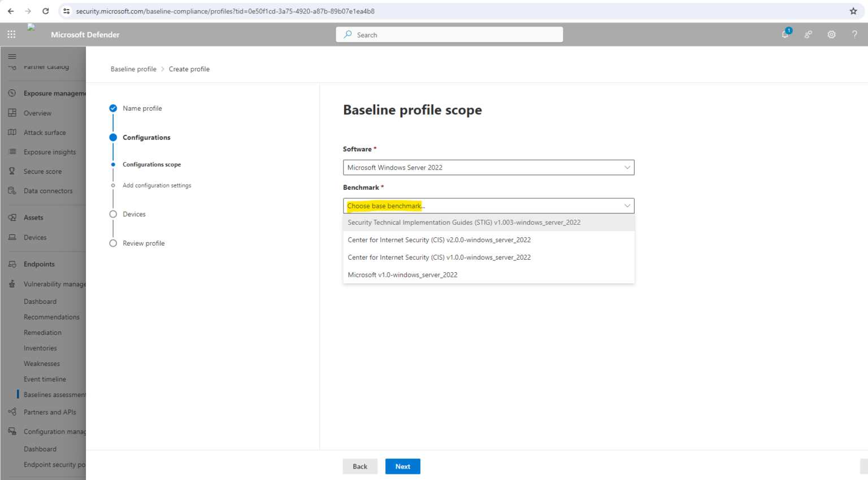Open the settings gear
The height and width of the screenshot is (480, 868).
tap(831, 34)
